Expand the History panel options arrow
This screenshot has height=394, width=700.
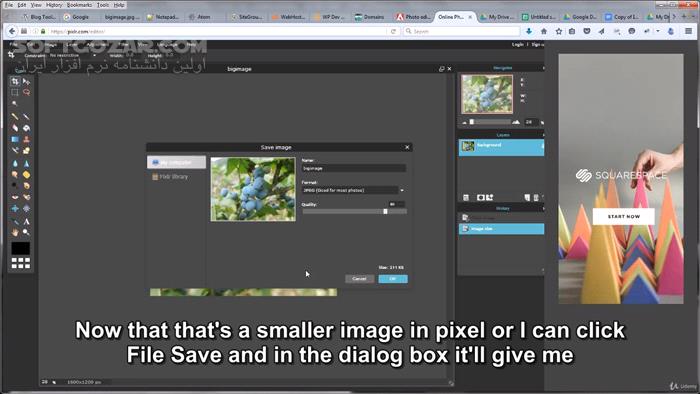click(x=543, y=208)
